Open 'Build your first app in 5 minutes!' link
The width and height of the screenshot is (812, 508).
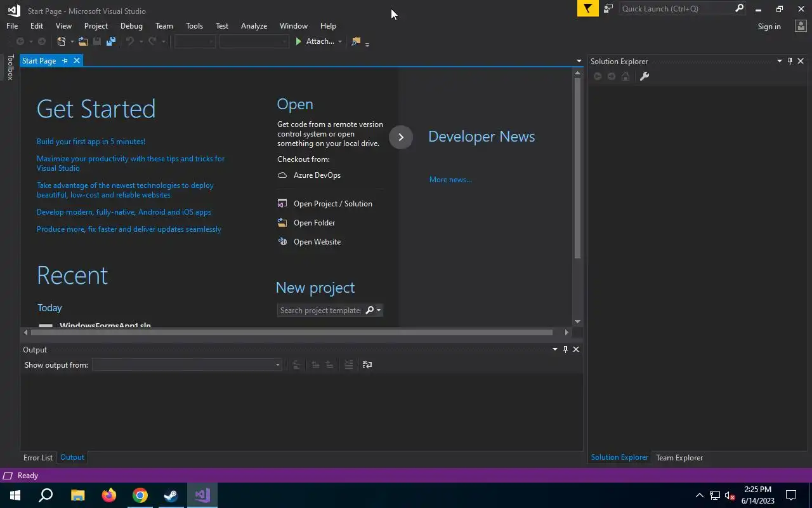click(x=91, y=142)
